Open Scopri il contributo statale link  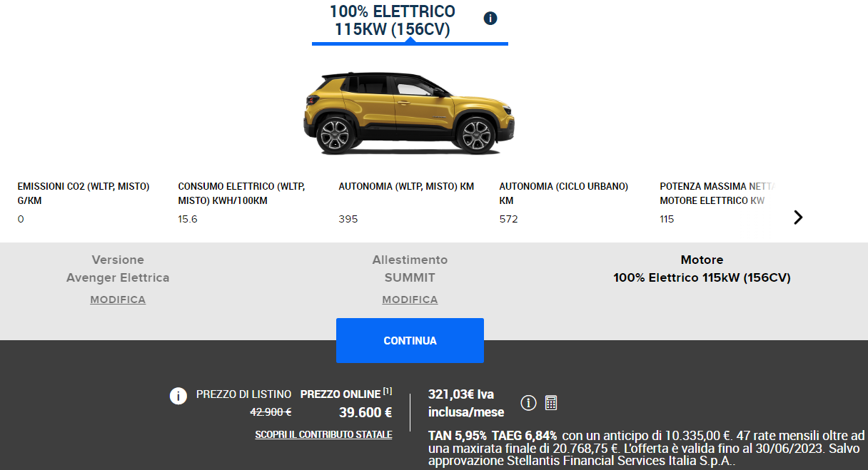point(323,434)
